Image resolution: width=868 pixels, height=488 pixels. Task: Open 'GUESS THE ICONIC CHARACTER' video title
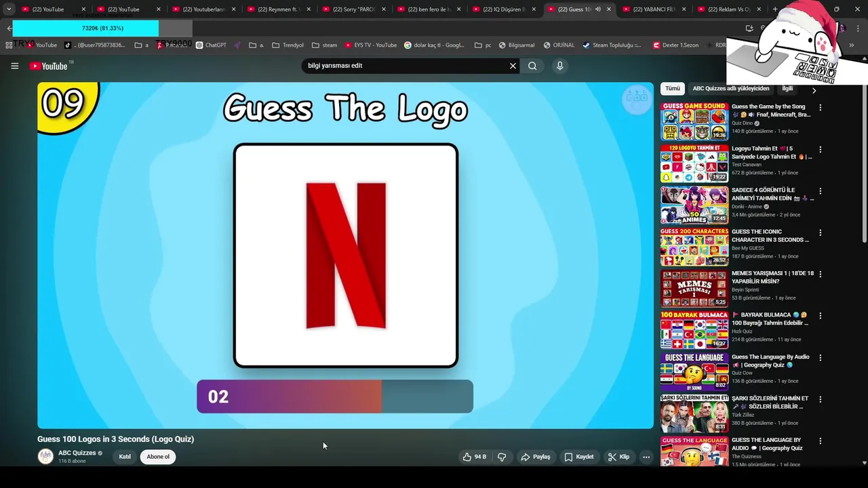[770, 236]
